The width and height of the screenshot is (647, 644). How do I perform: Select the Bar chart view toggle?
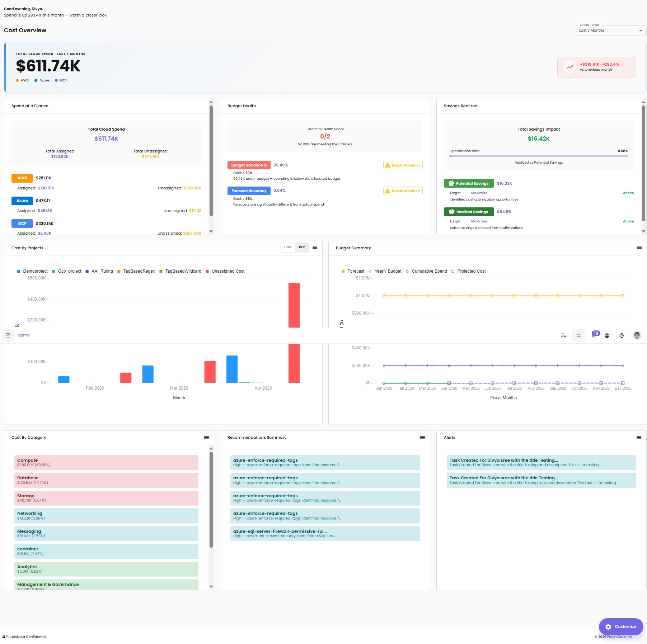(302, 247)
